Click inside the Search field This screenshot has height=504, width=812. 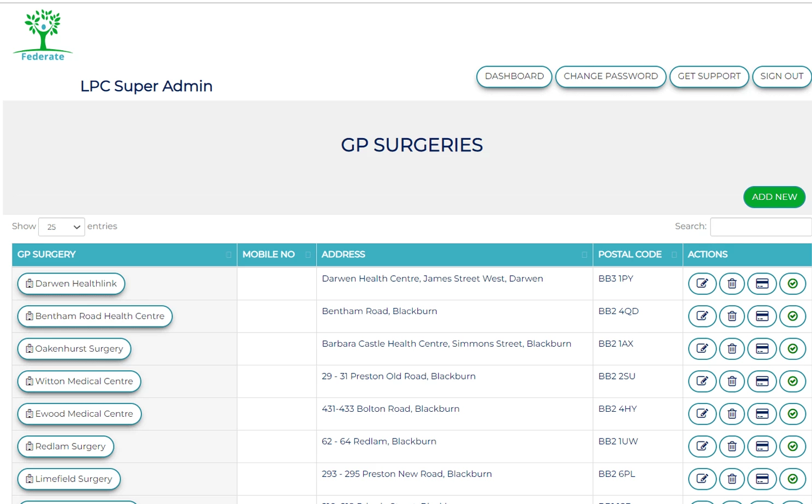coord(760,227)
